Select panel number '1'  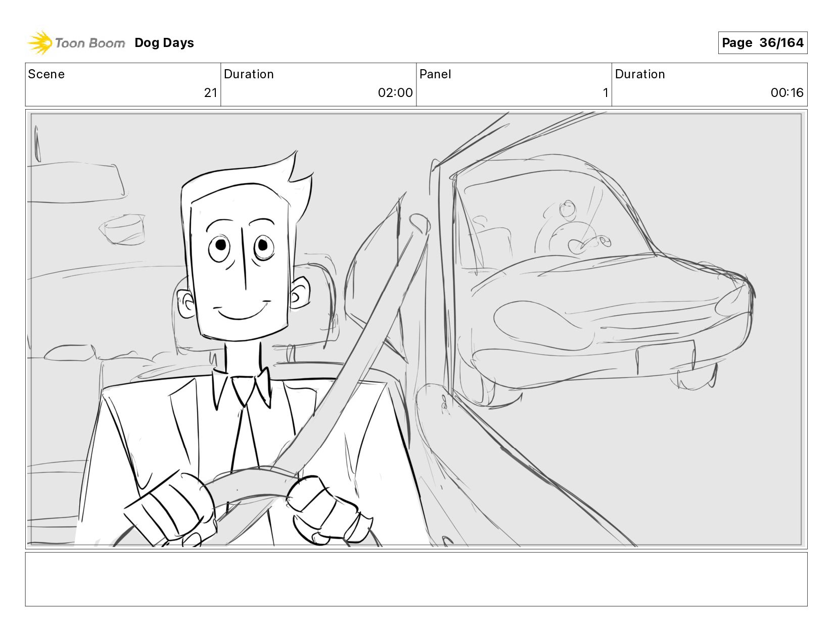[x=605, y=92]
